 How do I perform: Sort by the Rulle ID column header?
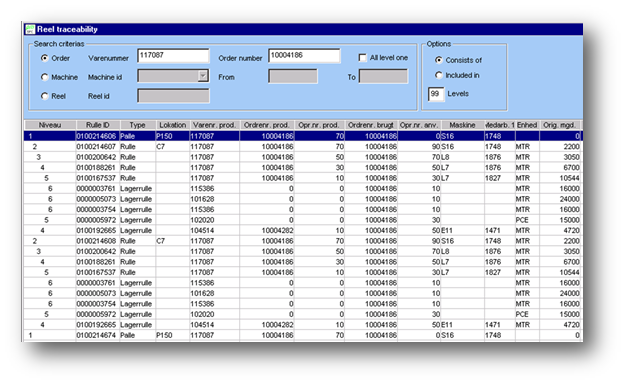pyautogui.click(x=98, y=125)
